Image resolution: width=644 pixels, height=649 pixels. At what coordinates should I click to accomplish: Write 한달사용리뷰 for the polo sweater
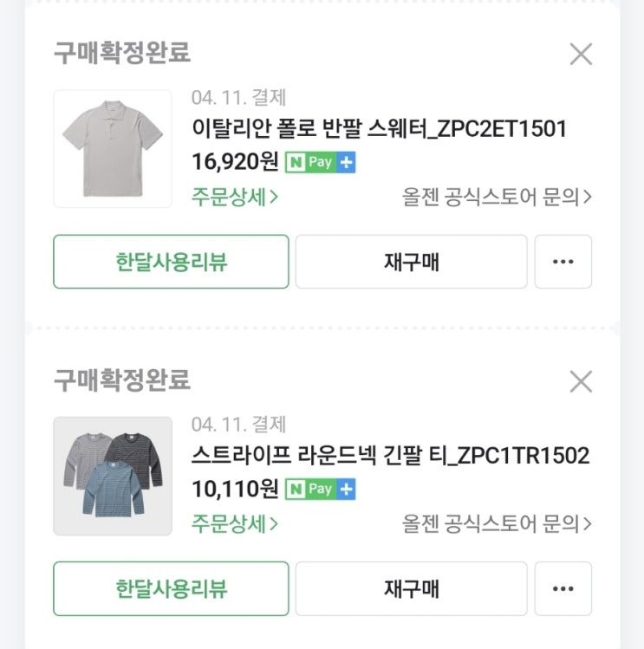click(171, 262)
